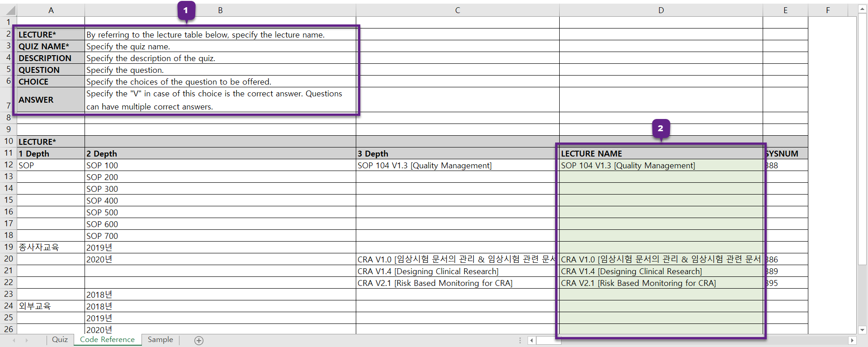Screen dimensions: 868x347
Task: Select row 12 header
Action: click(9, 165)
